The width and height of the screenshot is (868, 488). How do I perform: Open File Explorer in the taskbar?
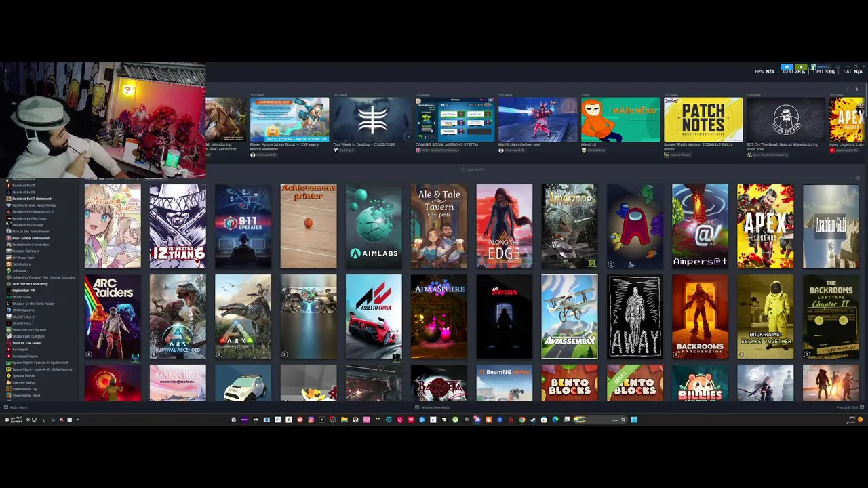click(344, 420)
